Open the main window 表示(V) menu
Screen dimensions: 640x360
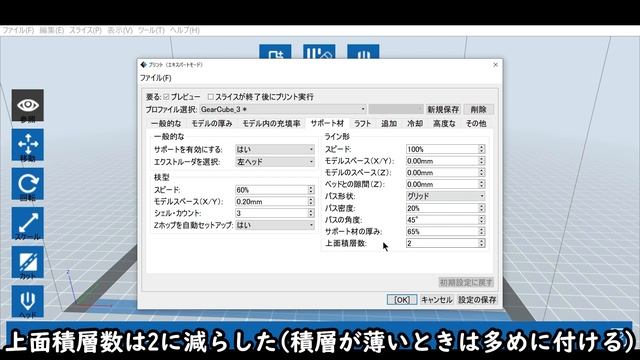click(120, 31)
